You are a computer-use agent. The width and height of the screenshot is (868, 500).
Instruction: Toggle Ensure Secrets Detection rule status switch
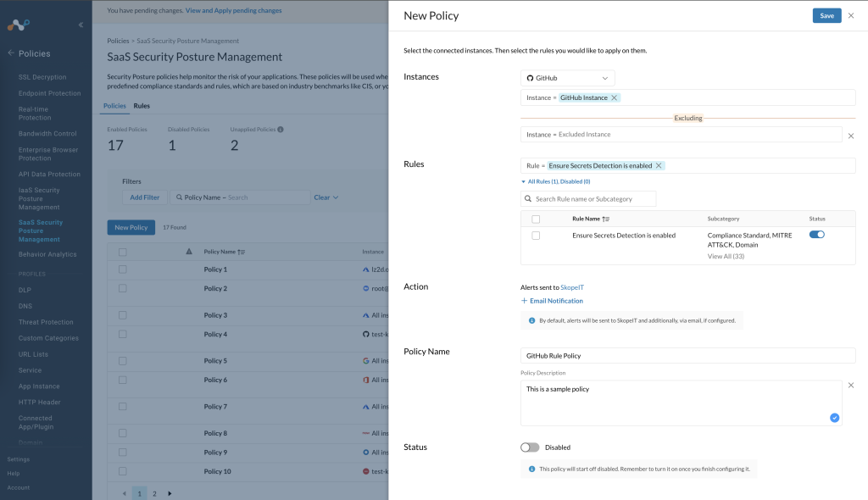pyautogui.click(x=817, y=235)
